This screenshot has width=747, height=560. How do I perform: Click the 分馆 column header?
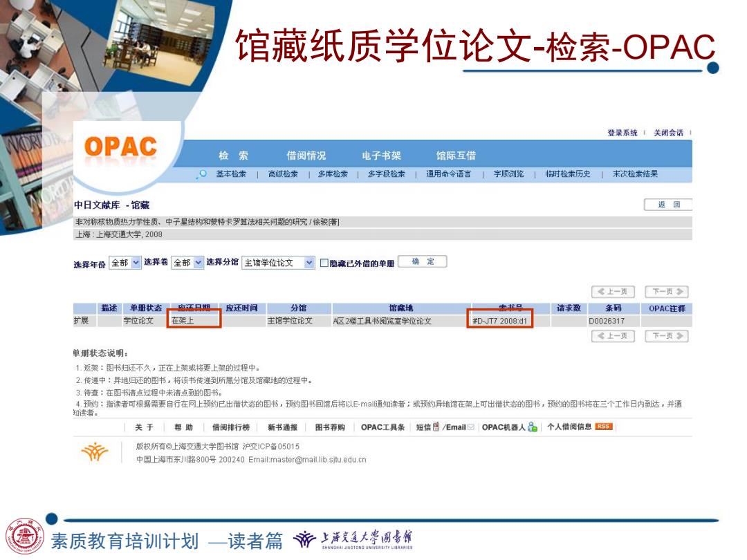(x=299, y=308)
